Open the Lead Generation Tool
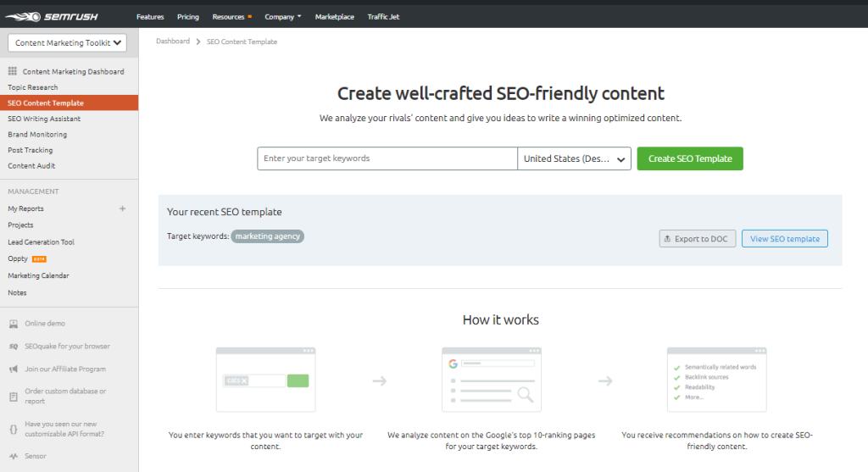Viewport: 868px width, 472px height. pyautogui.click(x=41, y=242)
